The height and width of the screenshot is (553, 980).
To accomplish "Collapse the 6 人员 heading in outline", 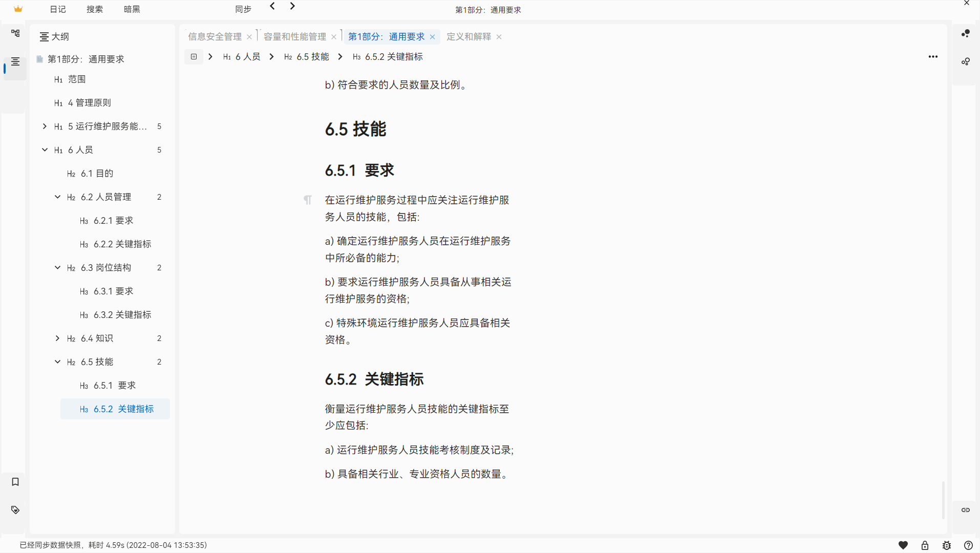I will tap(44, 150).
